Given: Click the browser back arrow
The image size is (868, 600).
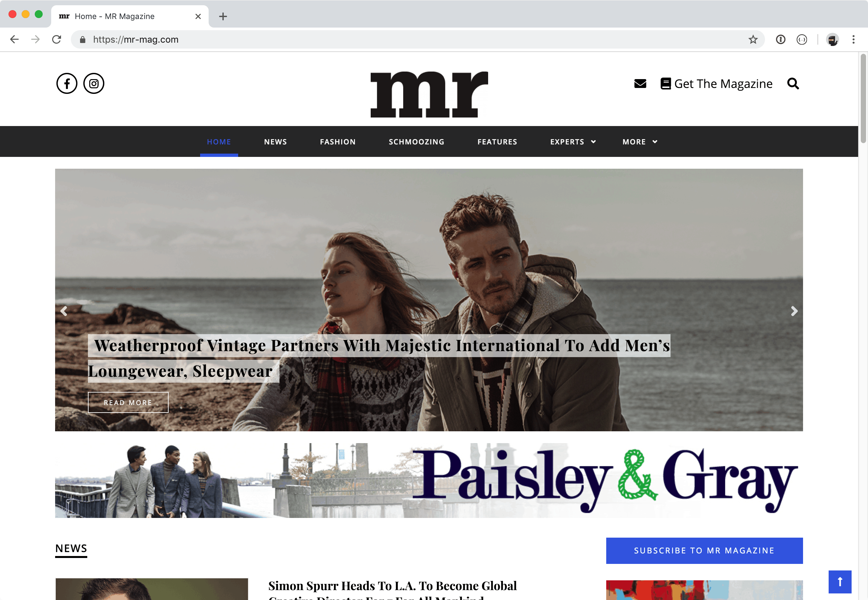Looking at the screenshot, I should tap(14, 39).
